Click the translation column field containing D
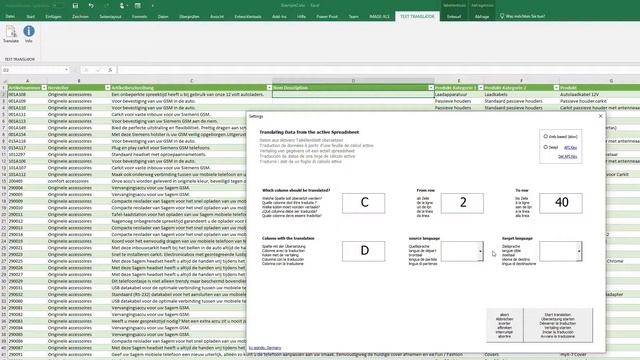 (x=363, y=251)
